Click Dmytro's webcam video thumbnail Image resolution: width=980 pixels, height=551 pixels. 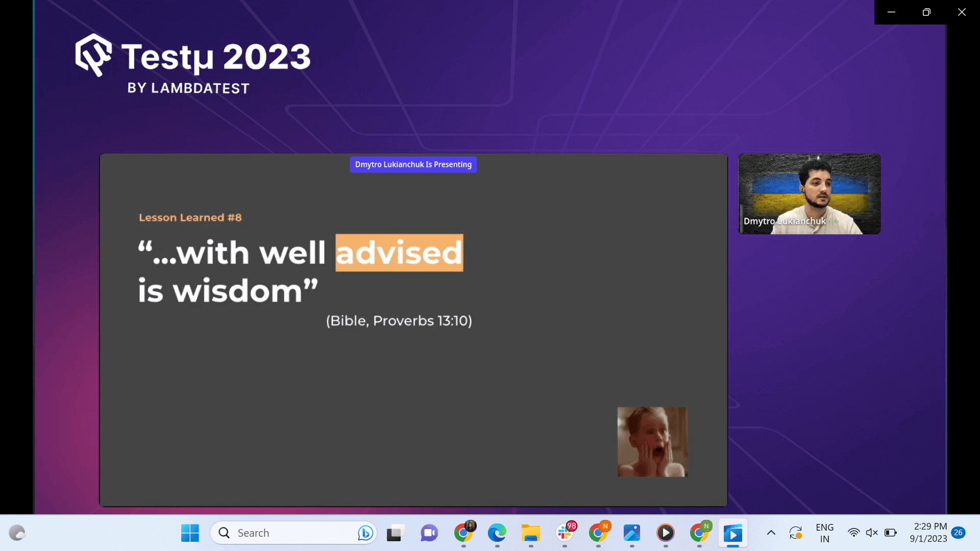coord(808,194)
